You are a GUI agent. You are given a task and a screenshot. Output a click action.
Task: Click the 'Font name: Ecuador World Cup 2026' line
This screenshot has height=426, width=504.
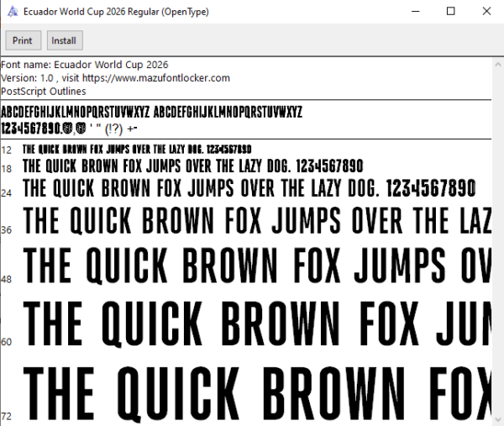tap(85, 65)
